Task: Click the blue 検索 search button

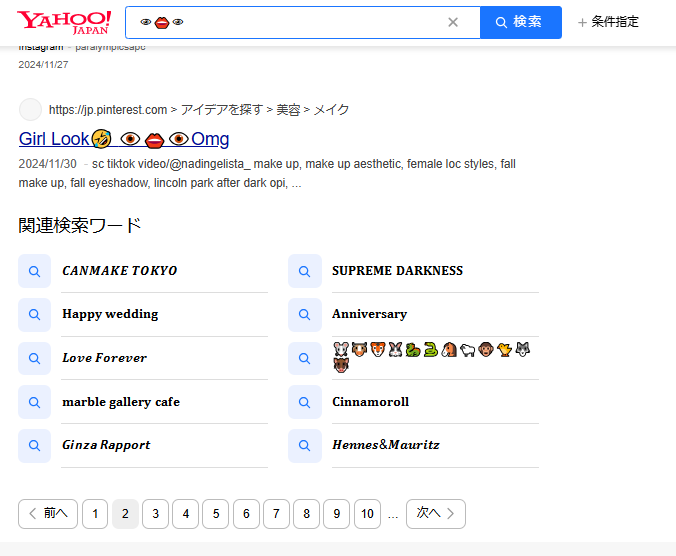Action: coord(521,22)
